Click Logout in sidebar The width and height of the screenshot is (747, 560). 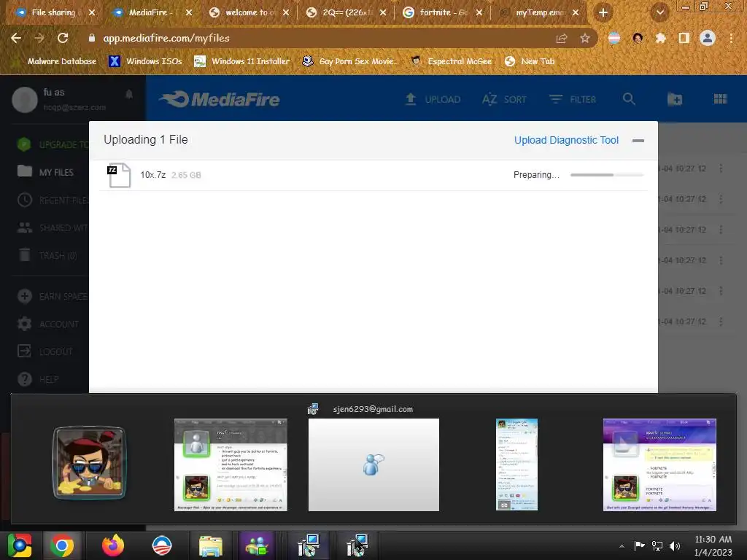(x=44, y=351)
